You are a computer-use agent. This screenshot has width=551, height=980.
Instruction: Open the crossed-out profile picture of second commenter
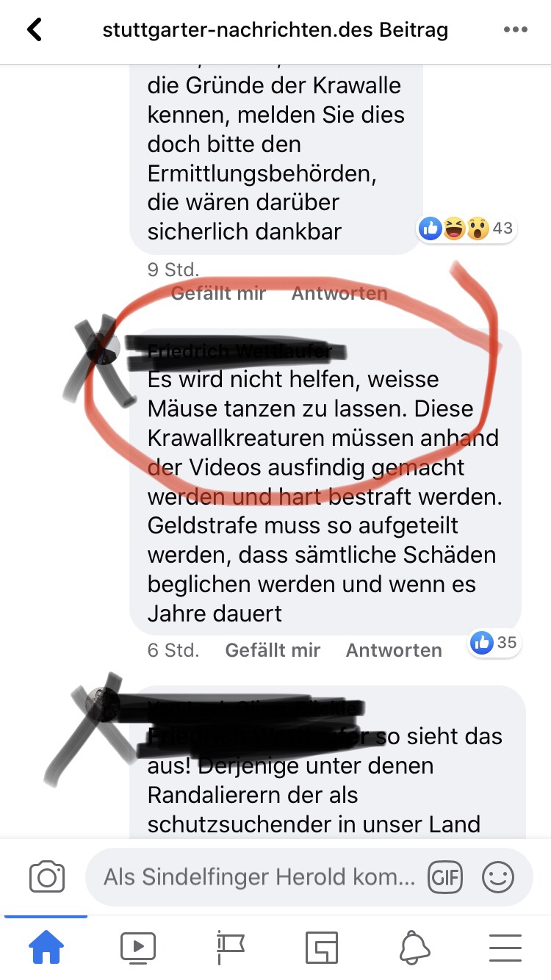pos(103,347)
